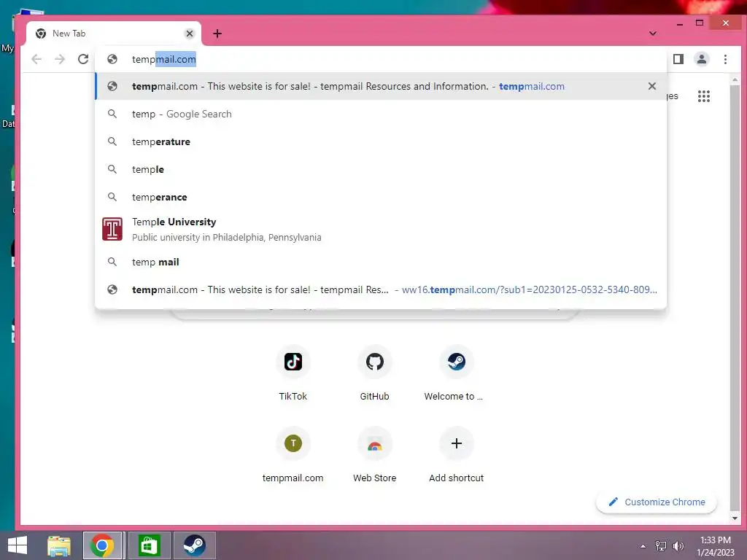Choose the 'temp - Google Search' suggestion
This screenshot has width=747, height=560.
(381, 114)
